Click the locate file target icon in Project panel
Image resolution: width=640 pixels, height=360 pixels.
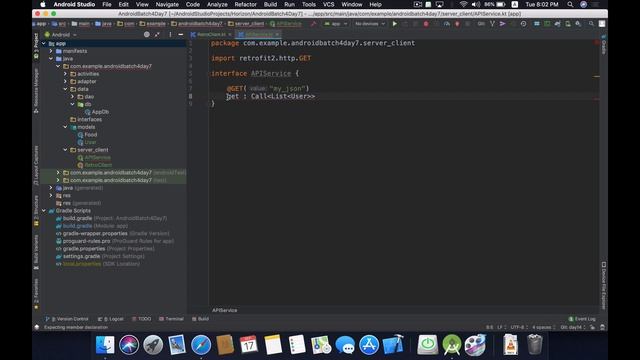147,35
